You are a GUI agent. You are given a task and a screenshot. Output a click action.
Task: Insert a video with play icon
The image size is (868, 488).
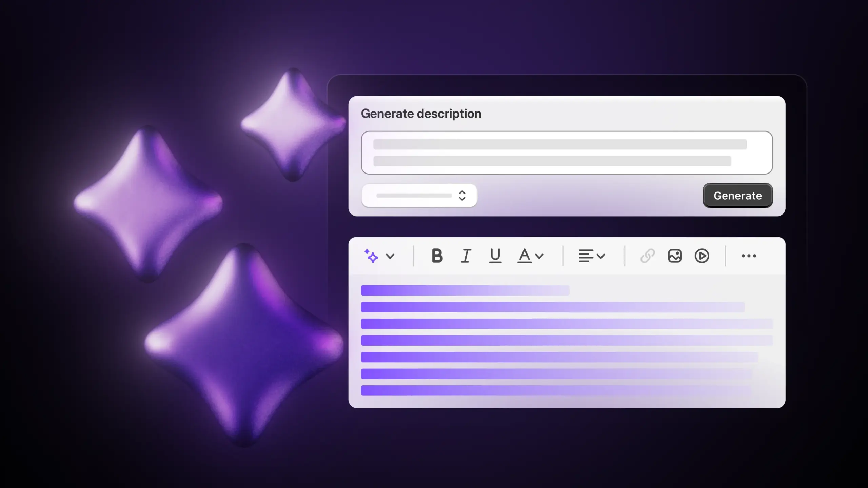702,256
